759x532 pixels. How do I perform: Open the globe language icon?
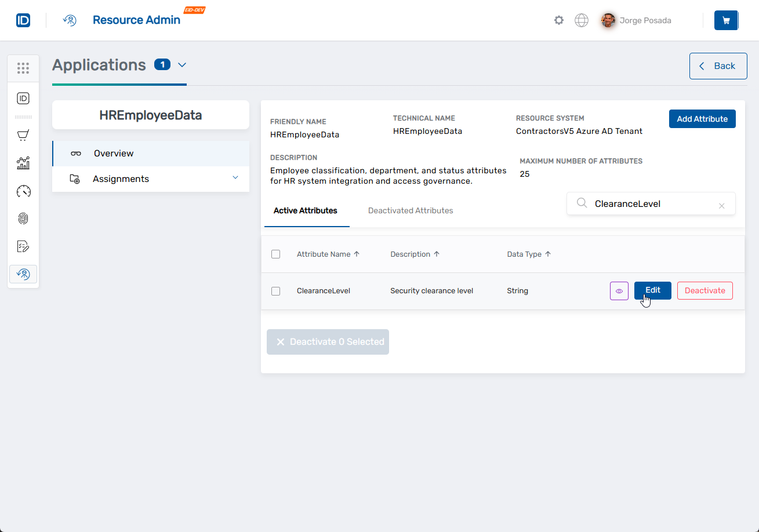tap(581, 20)
